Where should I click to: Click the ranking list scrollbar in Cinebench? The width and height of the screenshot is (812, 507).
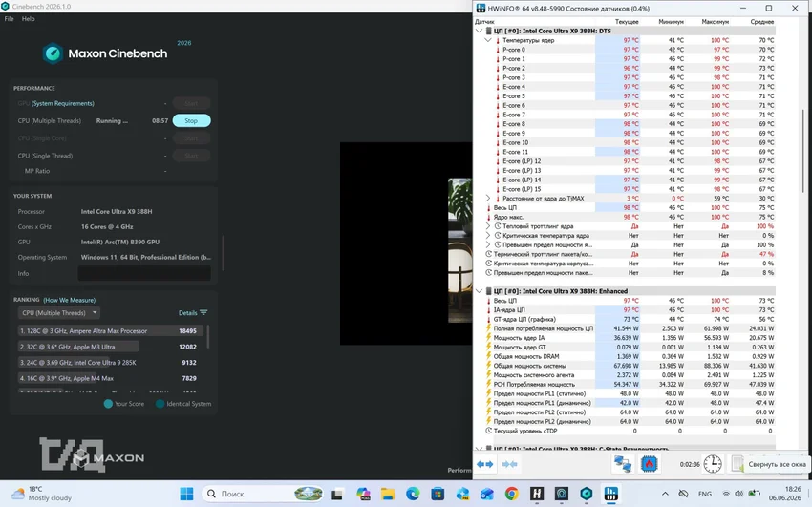208,336
